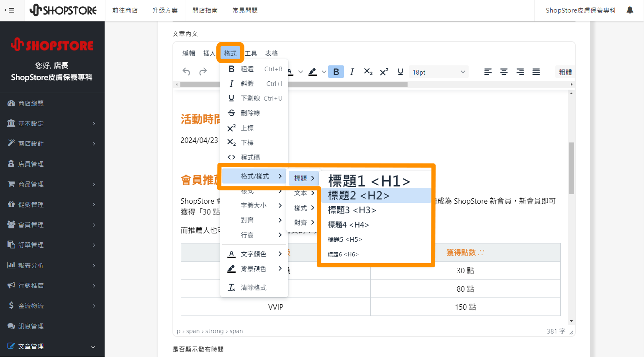Apply superscript from the toolbar

384,72
